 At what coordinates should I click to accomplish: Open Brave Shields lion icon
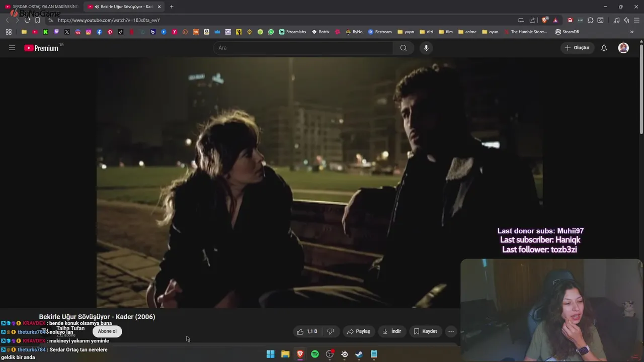545,20
